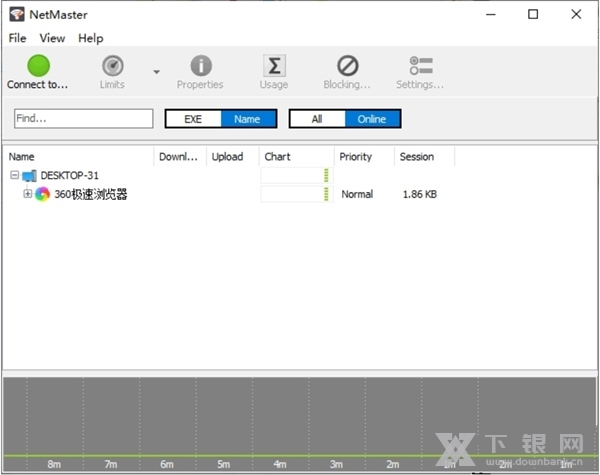This screenshot has height=475, width=600.
Task: Open the Help menu
Action: [91, 38]
